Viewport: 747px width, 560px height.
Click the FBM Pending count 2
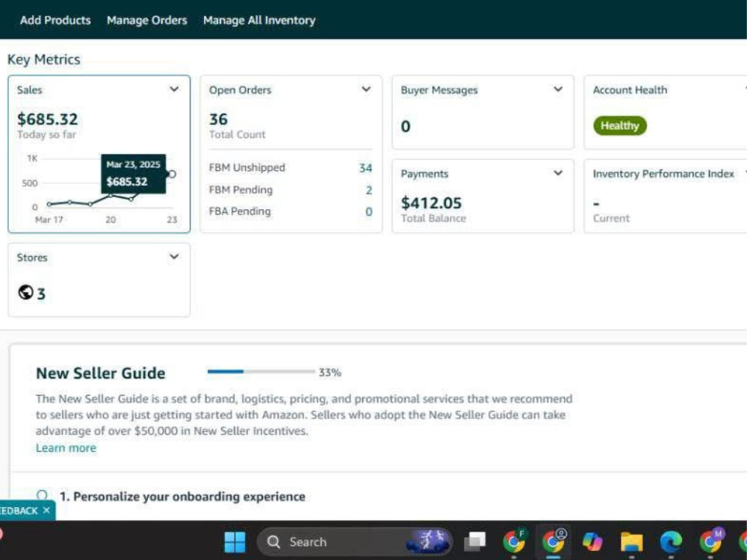(369, 190)
